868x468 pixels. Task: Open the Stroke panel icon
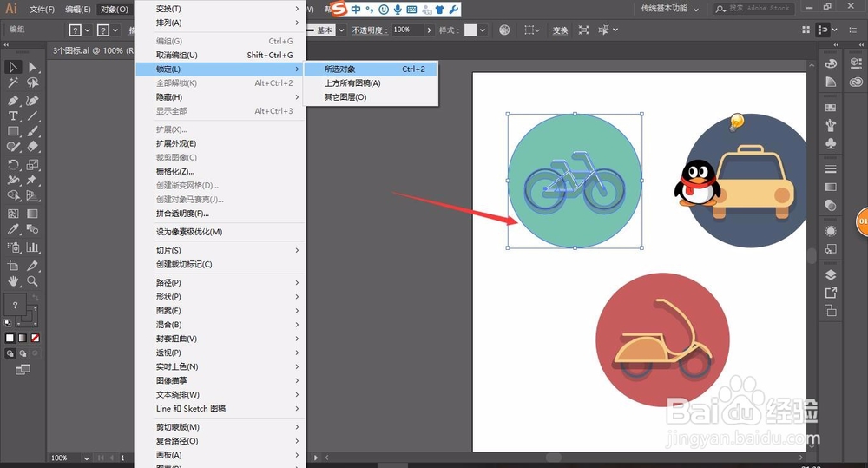(x=831, y=169)
